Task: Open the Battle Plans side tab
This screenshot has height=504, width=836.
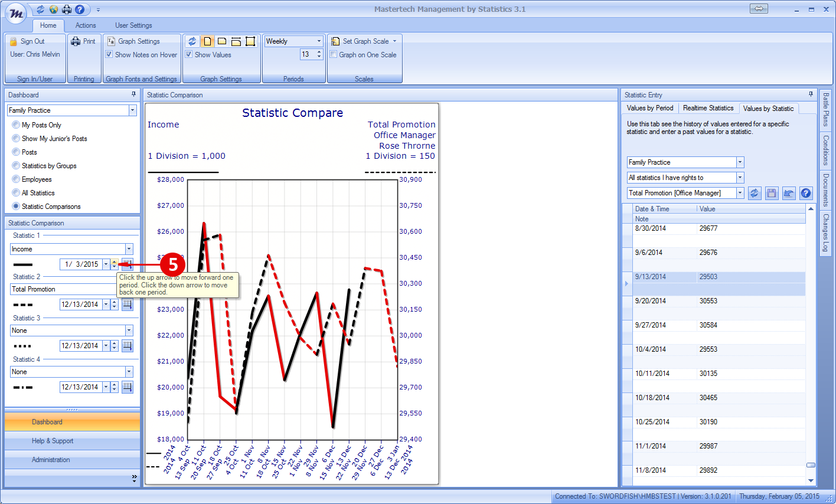Action: tap(825, 109)
